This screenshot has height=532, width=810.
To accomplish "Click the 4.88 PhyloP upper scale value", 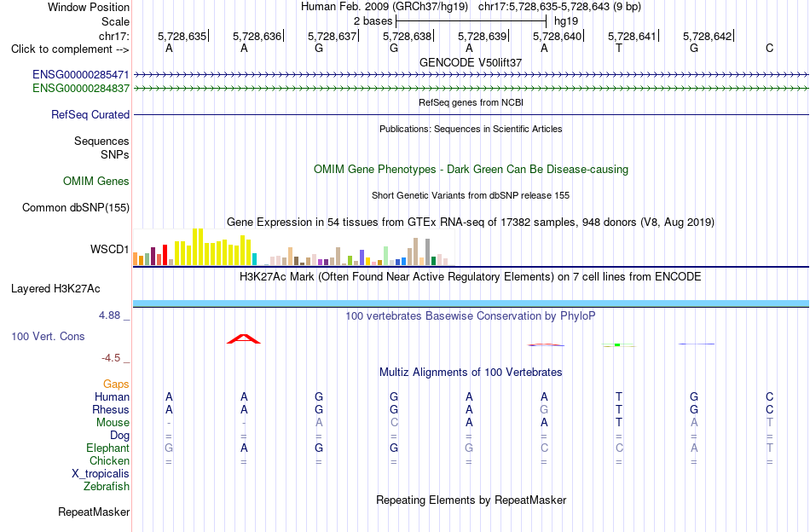I will point(110,315).
